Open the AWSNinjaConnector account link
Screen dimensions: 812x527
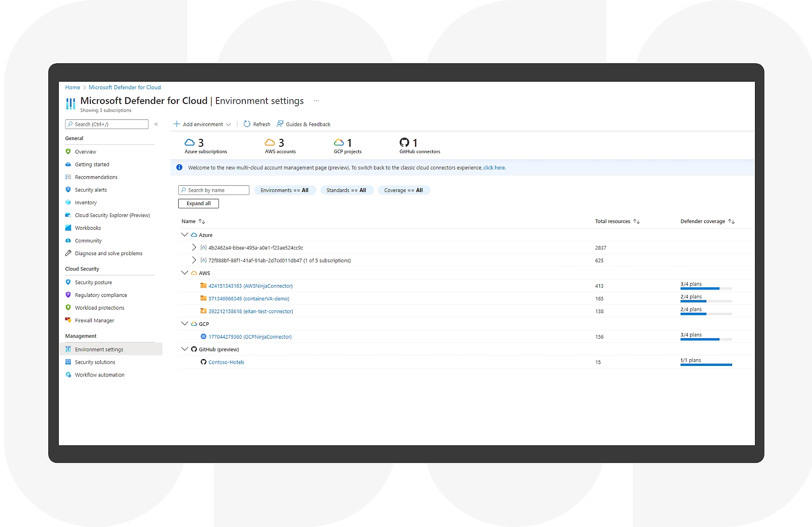pos(250,286)
